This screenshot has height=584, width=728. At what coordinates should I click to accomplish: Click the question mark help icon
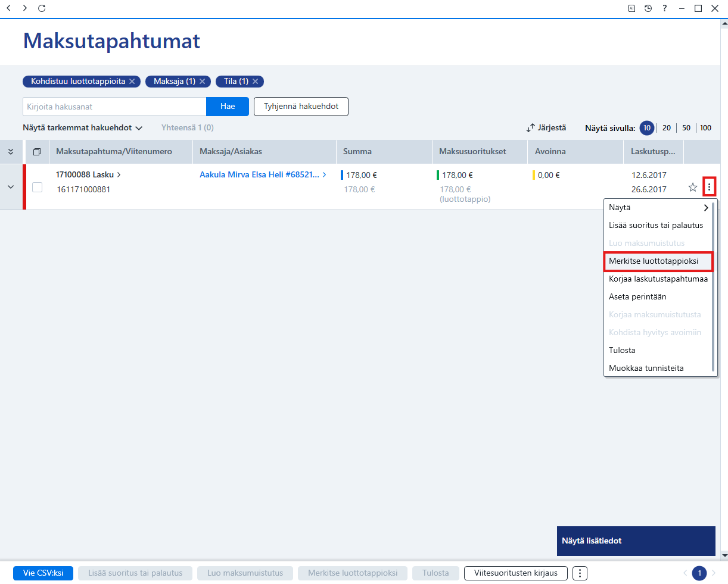pyautogui.click(x=665, y=8)
